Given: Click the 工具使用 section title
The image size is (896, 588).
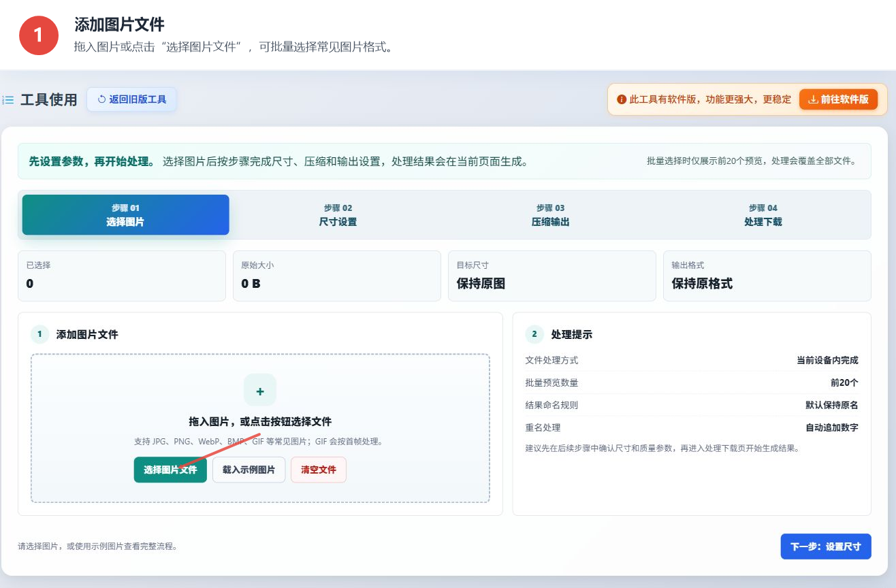Looking at the screenshot, I should pos(49,100).
